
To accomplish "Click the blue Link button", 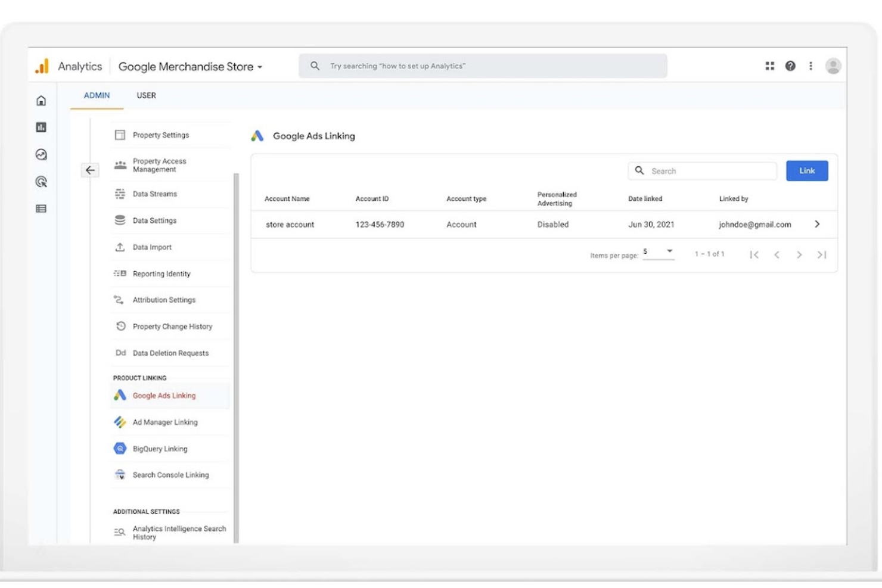I will (807, 170).
